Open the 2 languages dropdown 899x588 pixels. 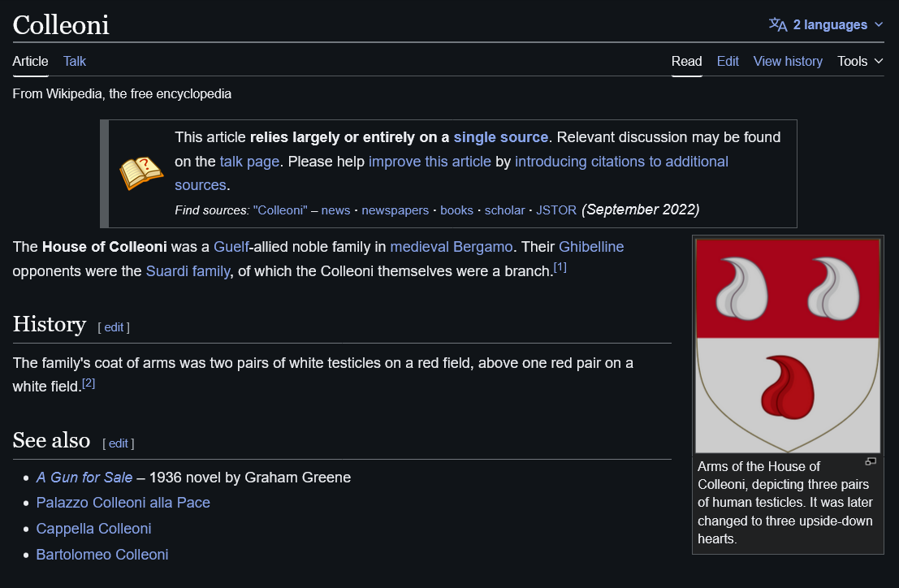tap(826, 24)
